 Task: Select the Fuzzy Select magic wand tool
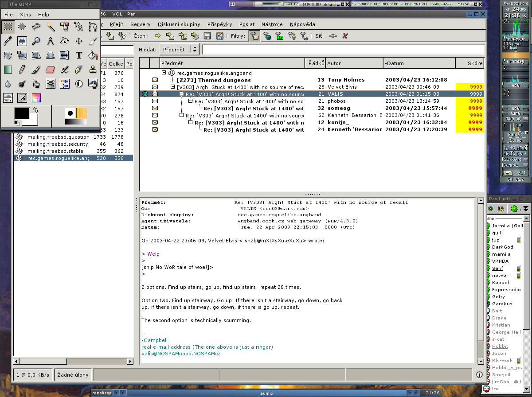[x=51, y=27]
